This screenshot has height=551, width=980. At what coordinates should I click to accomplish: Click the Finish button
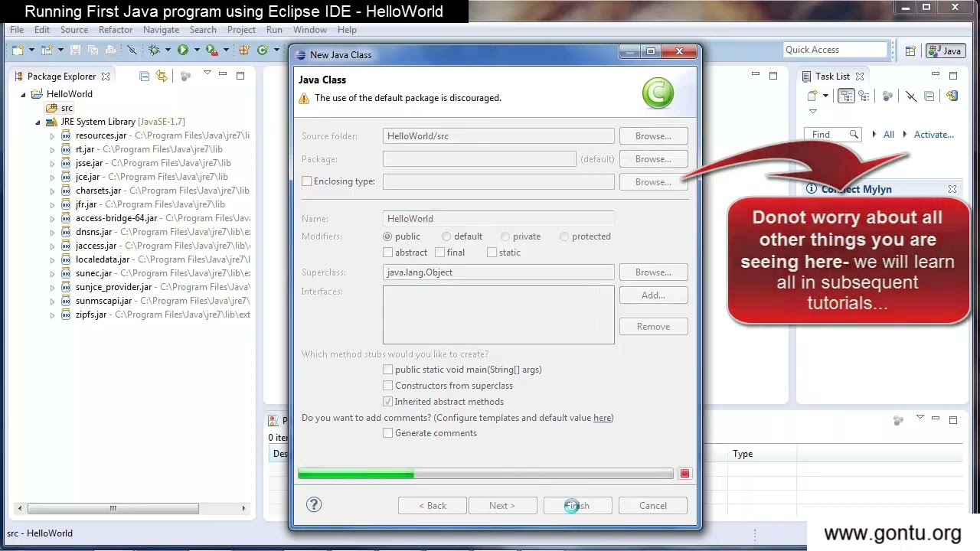click(577, 505)
